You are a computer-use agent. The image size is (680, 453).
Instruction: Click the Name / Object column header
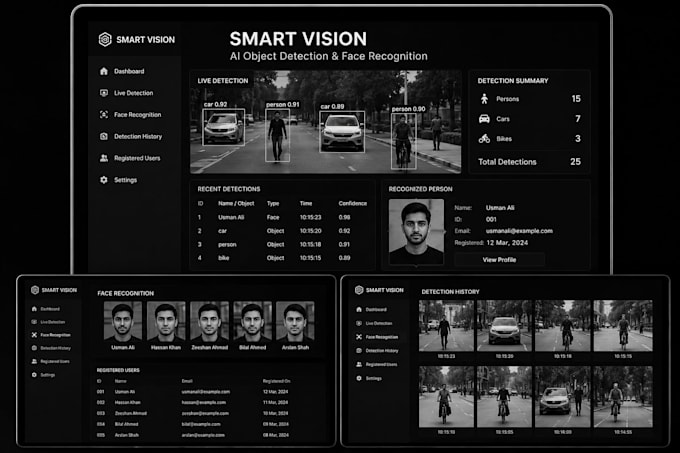tap(236, 203)
